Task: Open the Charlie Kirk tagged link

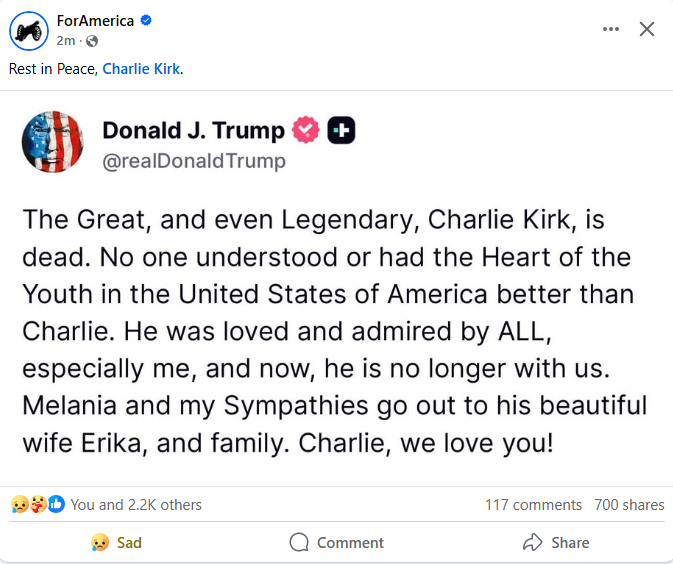Action: tap(142, 69)
